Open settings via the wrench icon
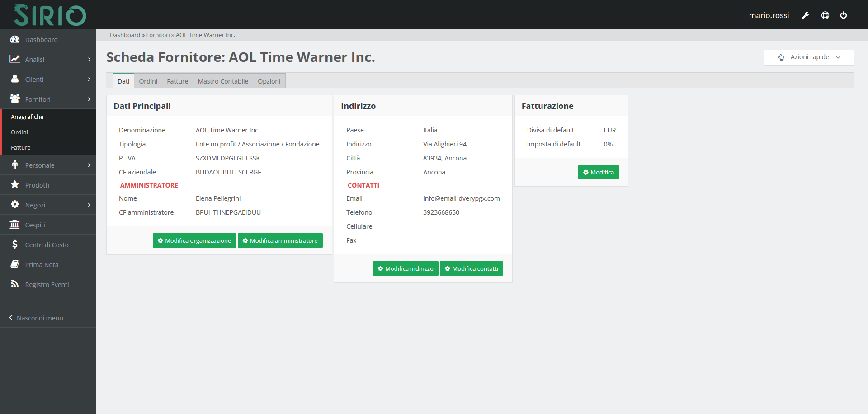 point(805,15)
